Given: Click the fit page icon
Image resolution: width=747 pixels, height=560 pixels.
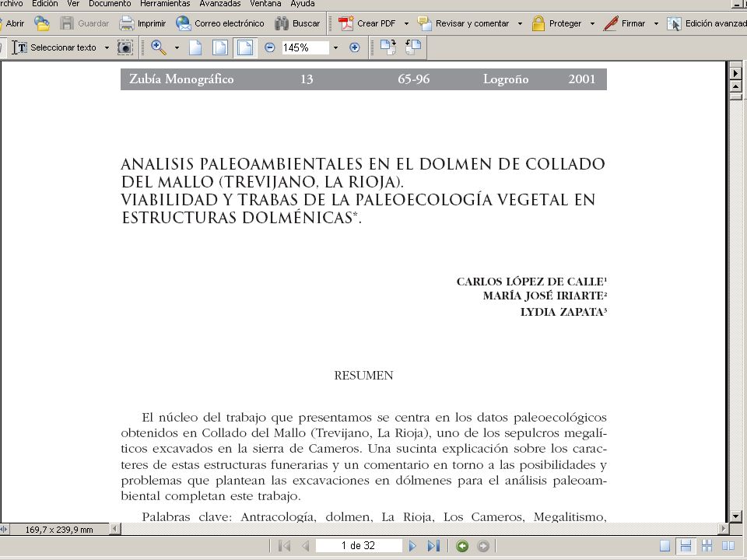Looking at the screenshot, I should click(220, 47).
